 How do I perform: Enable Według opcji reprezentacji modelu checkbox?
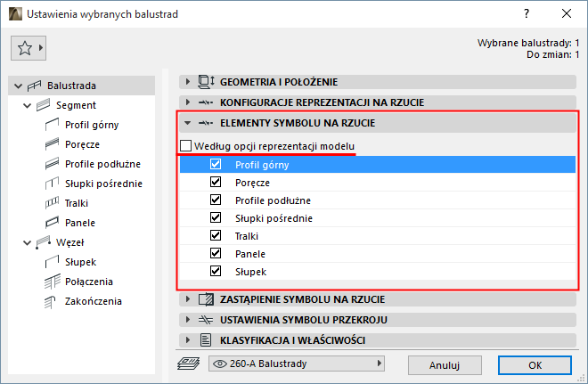(x=185, y=146)
